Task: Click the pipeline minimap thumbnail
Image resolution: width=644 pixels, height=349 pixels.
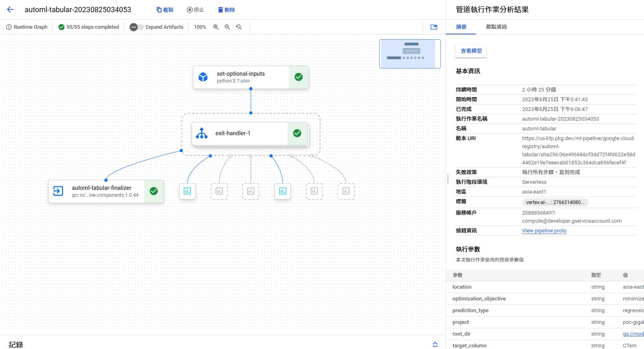Action: coord(410,54)
